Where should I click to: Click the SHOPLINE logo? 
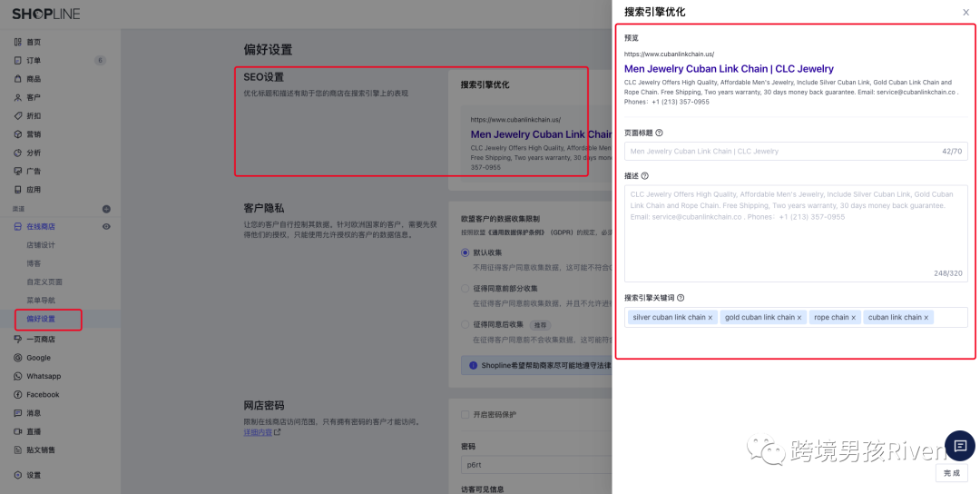coord(46,14)
